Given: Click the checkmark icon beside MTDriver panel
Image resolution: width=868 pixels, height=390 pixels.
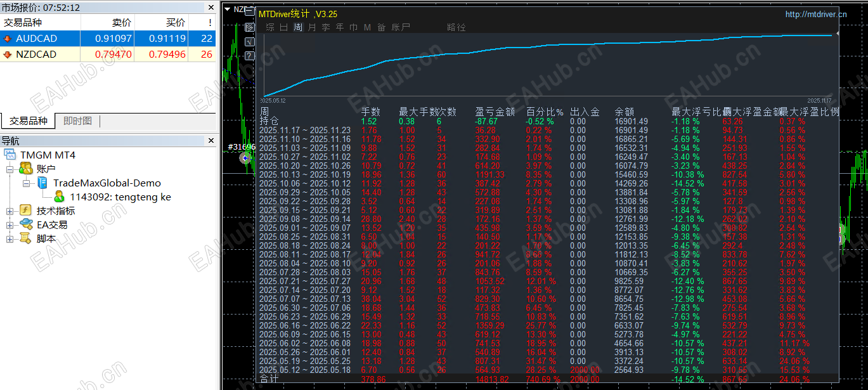Looking at the screenshot, I should [x=250, y=41].
